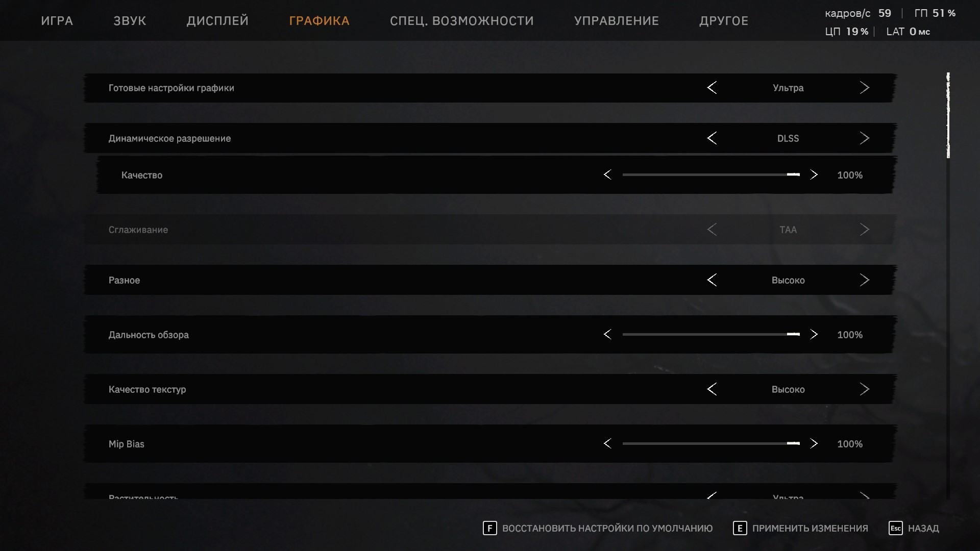Image resolution: width=980 pixels, height=551 pixels.
Task: Decrease Качество slider with left arrow
Action: (607, 175)
